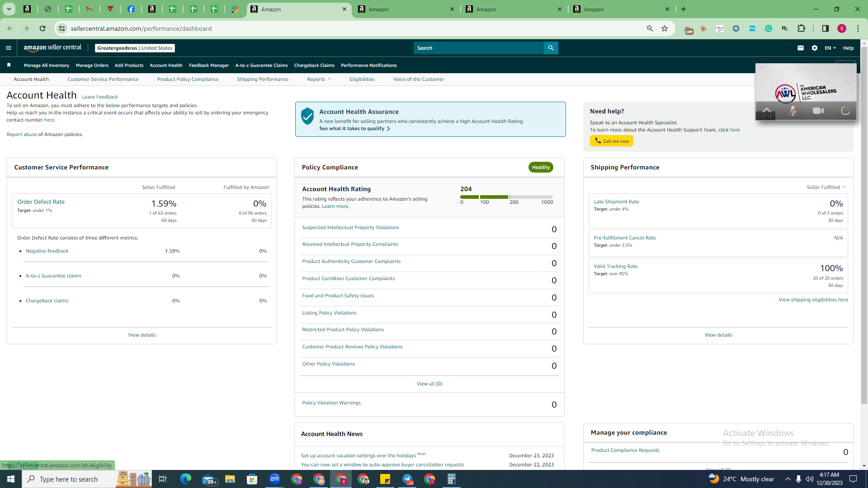Expand the Zoom overlay chevron
Screen dimensions: 868x488
click(767, 109)
